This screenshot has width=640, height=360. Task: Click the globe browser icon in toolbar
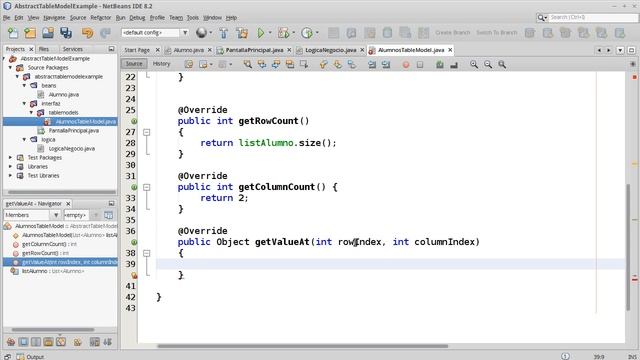tap(201, 33)
